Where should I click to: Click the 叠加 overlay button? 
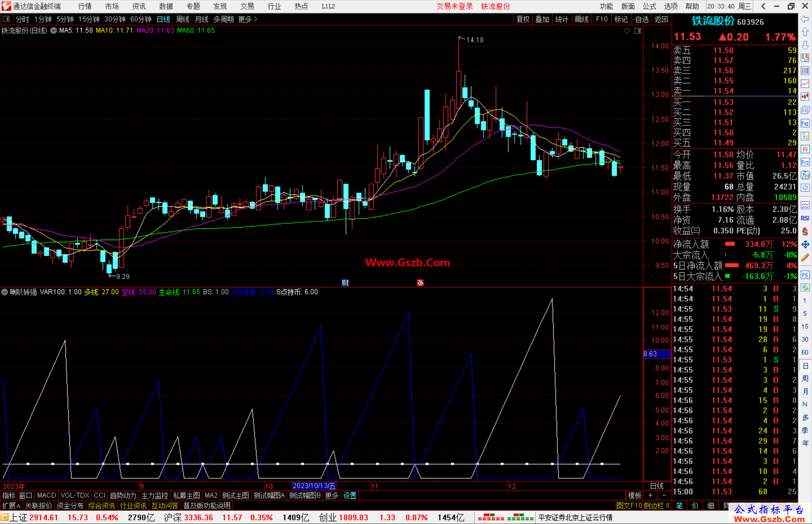click(x=542, y=19)
